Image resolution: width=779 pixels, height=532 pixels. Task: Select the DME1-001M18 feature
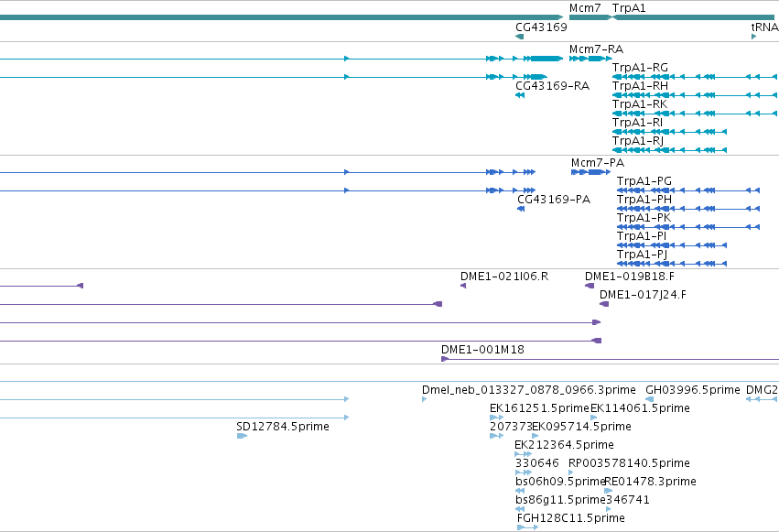[610, 359]
